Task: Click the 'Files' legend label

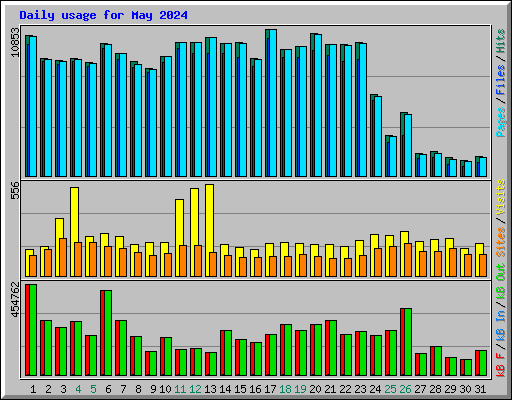Action: point(500,80)
